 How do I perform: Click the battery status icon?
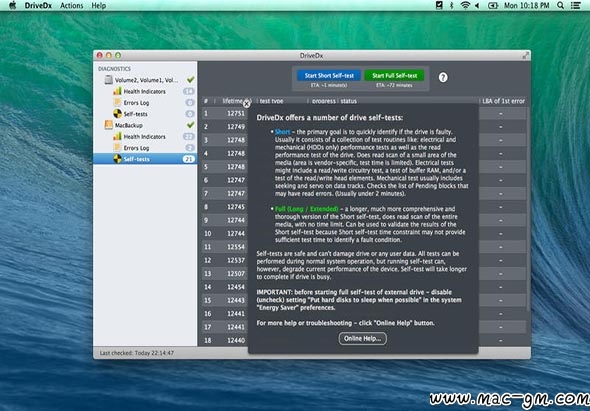coord(493,5)
